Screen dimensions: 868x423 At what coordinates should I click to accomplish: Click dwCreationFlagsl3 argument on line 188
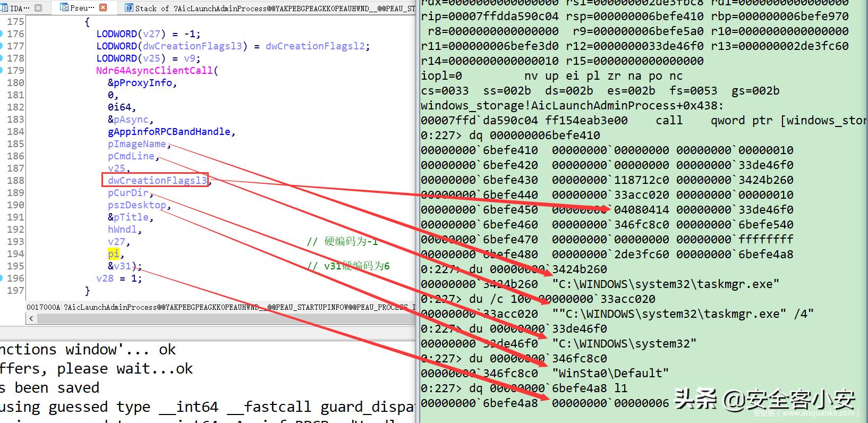point(157,181)
